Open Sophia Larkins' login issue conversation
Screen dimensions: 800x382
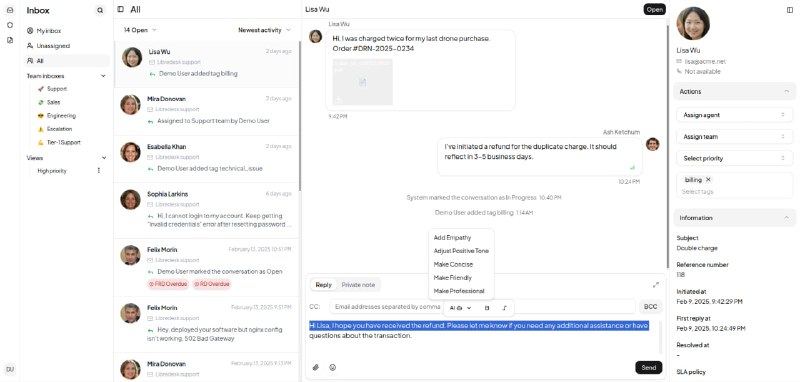pos(207,210)
